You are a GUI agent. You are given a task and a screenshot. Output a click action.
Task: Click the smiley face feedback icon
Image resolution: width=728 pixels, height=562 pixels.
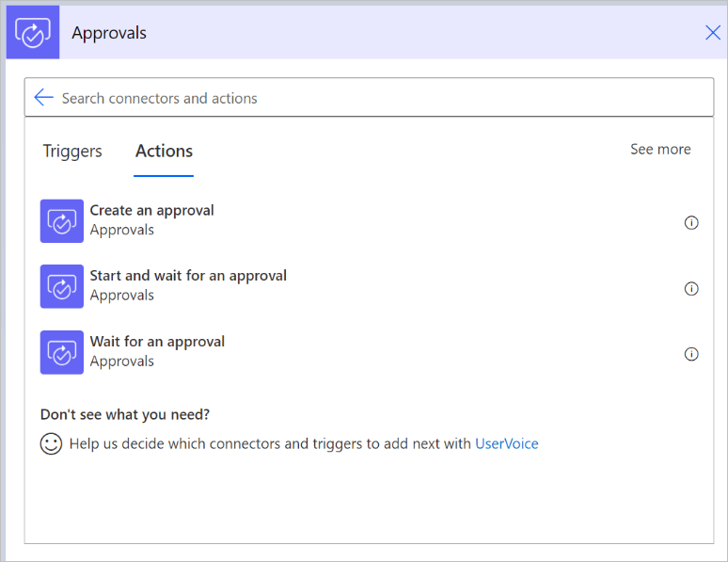click(51, 444)
